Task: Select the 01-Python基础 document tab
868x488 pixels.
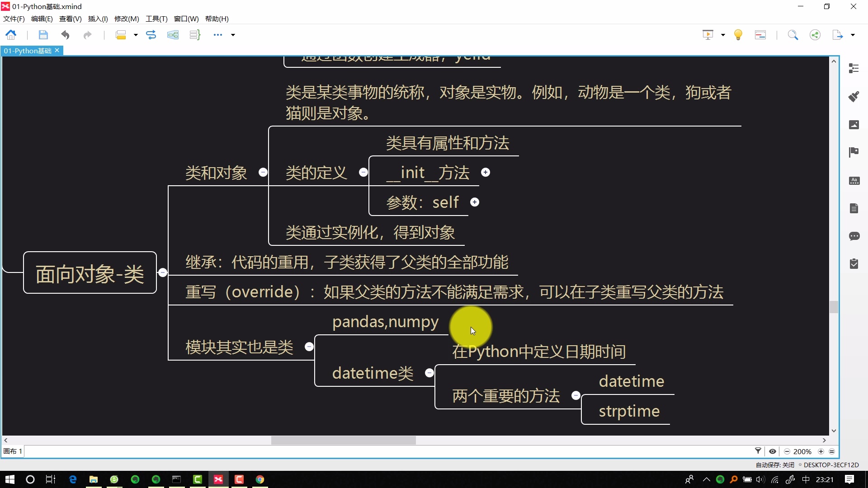Action: click(x=27, y=51)
